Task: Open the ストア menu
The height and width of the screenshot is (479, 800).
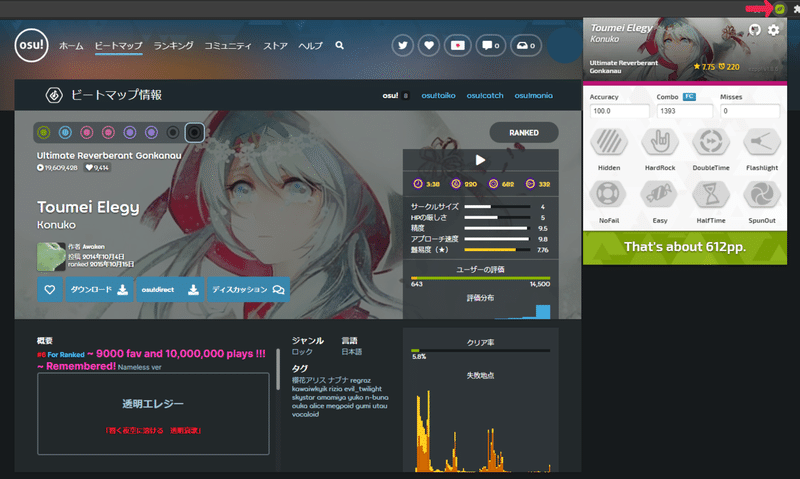Action: (x=276, y=45)
